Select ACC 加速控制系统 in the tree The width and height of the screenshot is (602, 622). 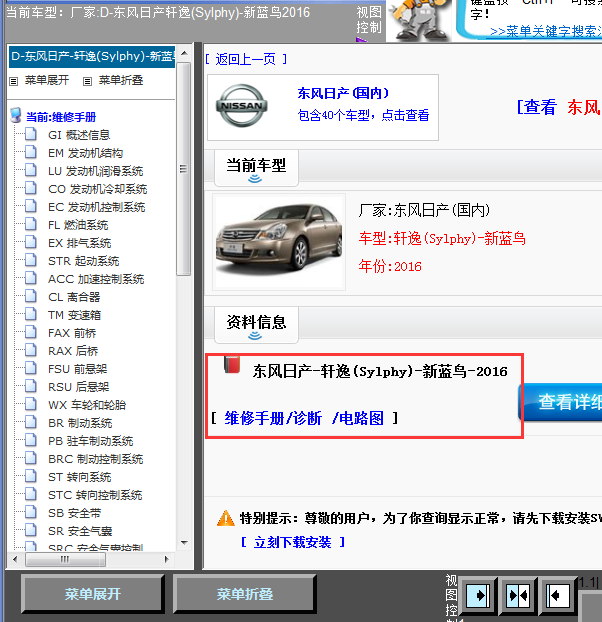coord(96,279)
